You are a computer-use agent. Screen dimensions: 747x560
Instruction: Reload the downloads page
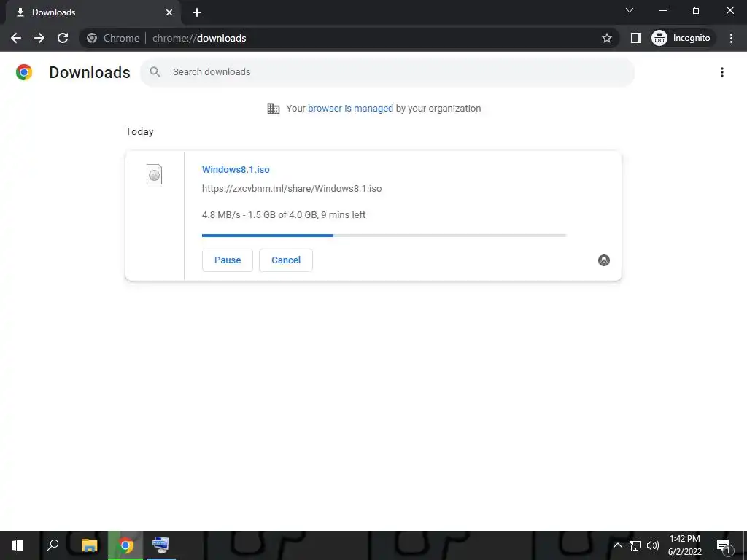tap(63, 38)
